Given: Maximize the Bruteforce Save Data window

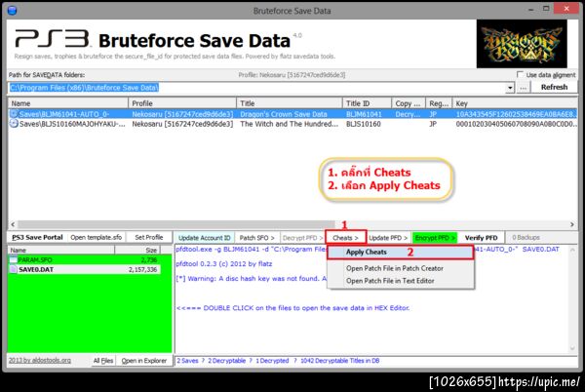Looking at the screenshot, I should 546,10.
